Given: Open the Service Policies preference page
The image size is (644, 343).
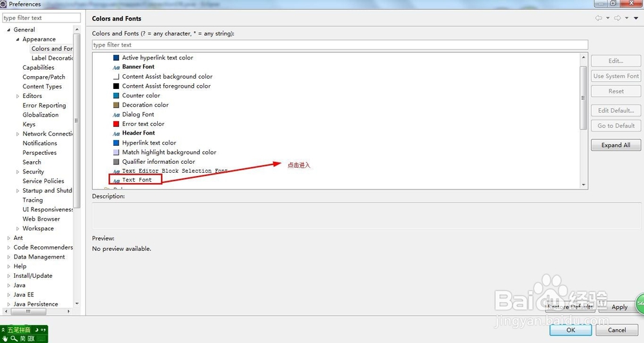Looking at the screenshot, I should coord(43,181).
